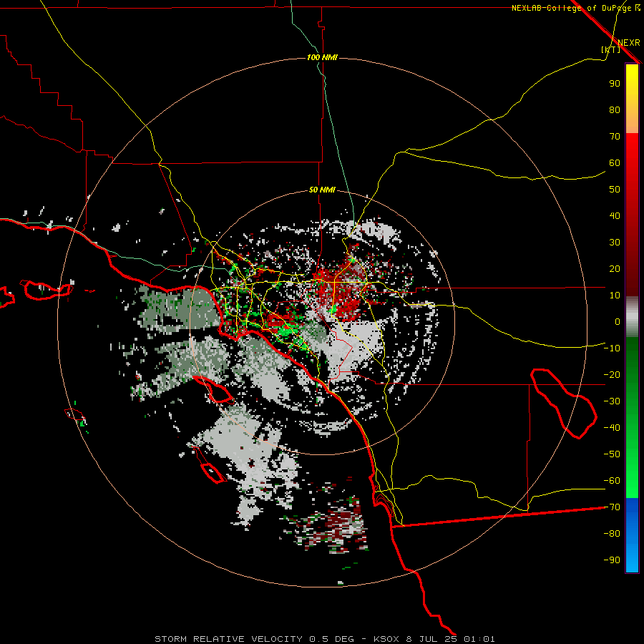Screen dimensions: 644x644
Task: Select the "0" value on velocity scale
Action: tap(618, 322)
